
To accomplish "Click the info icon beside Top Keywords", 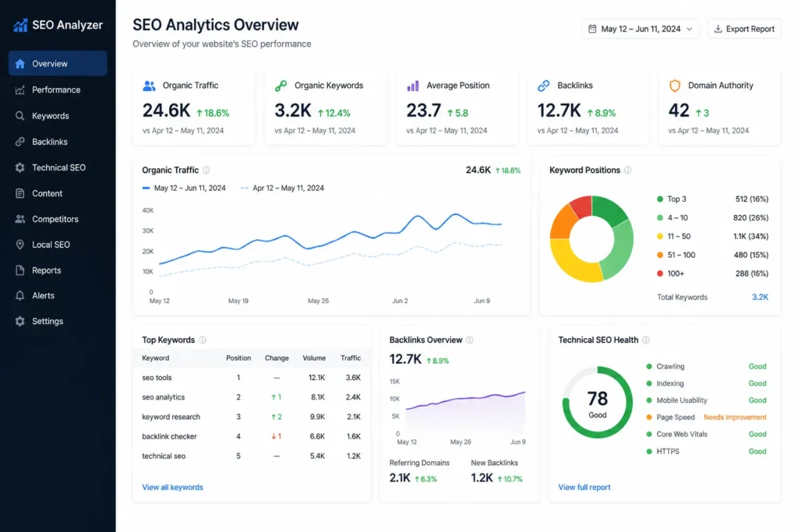I will tap(203, 340).
